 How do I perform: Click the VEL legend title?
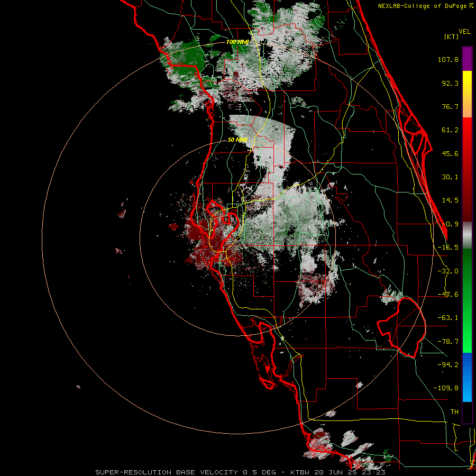[465, 32]
